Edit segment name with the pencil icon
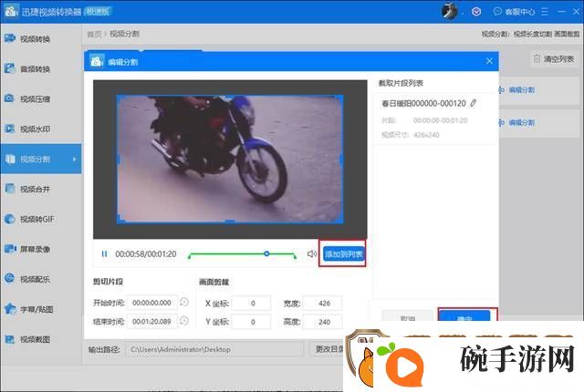 (x=474, y=103)
